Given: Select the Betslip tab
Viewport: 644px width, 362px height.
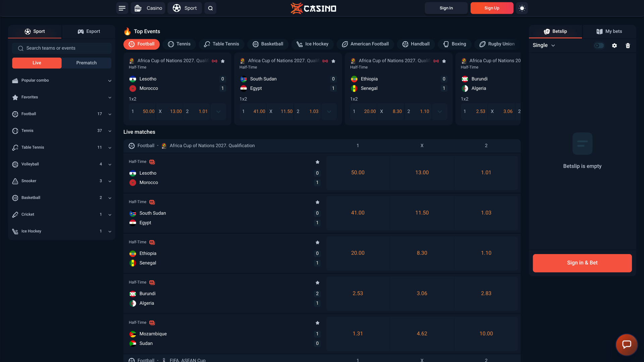Looking at the screenshot, I should (555, 32).
